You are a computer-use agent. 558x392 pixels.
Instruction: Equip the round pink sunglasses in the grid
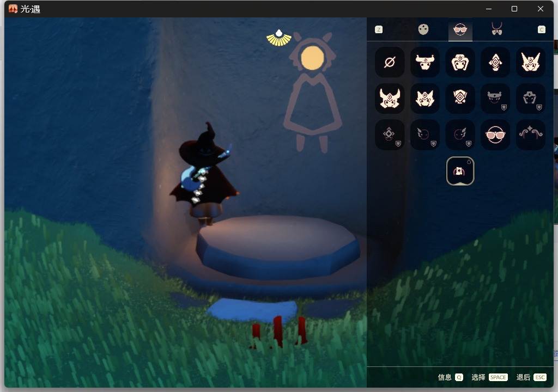click(495, 134)
